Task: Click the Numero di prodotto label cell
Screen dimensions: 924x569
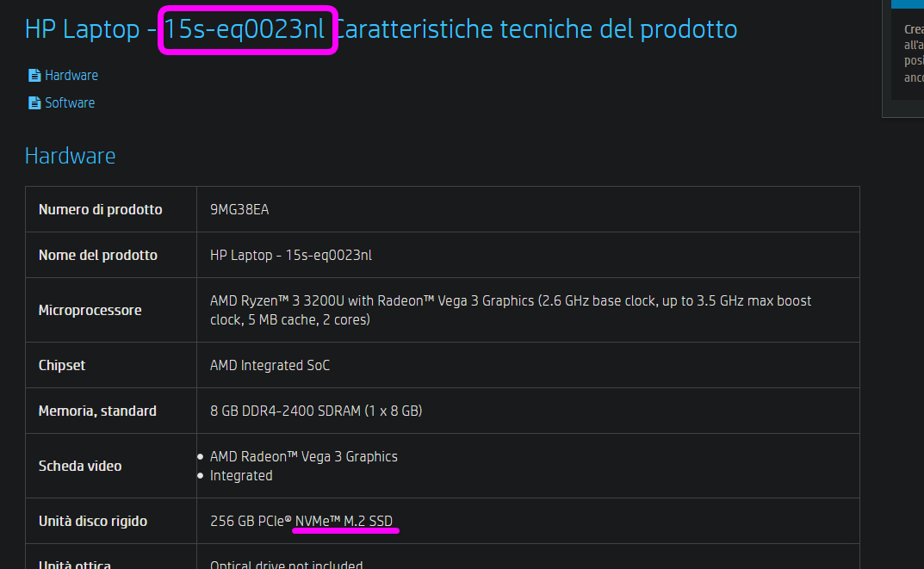Action: (111, 209)
